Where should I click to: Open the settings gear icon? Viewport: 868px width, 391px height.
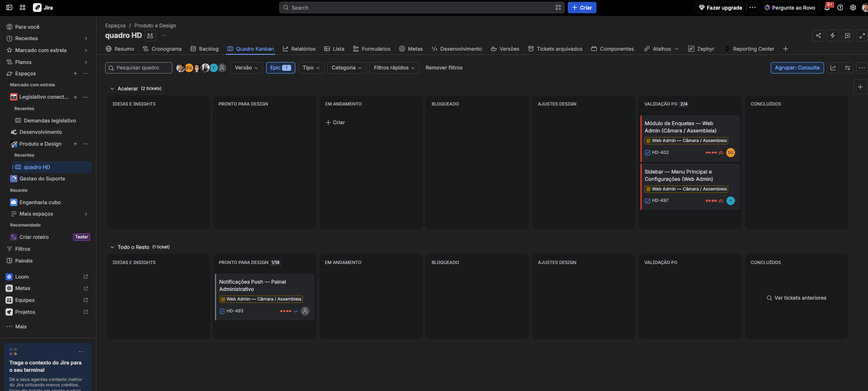coord(853,8)
